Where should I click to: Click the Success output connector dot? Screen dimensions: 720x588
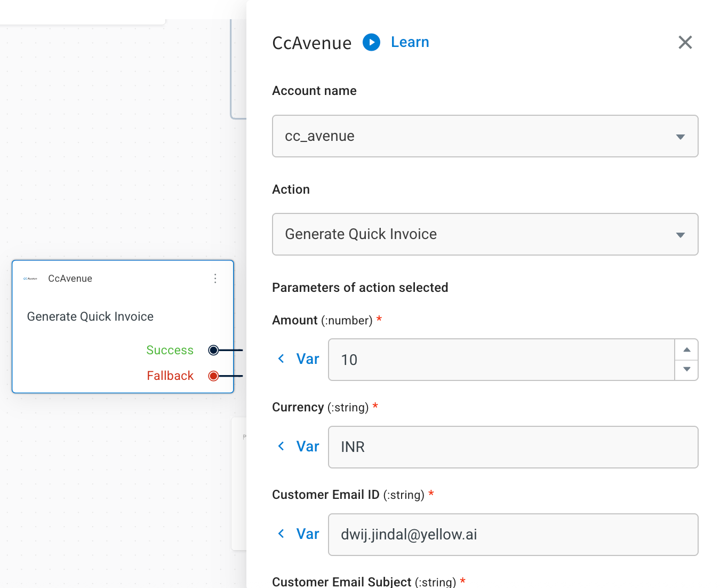coord(213,350)
